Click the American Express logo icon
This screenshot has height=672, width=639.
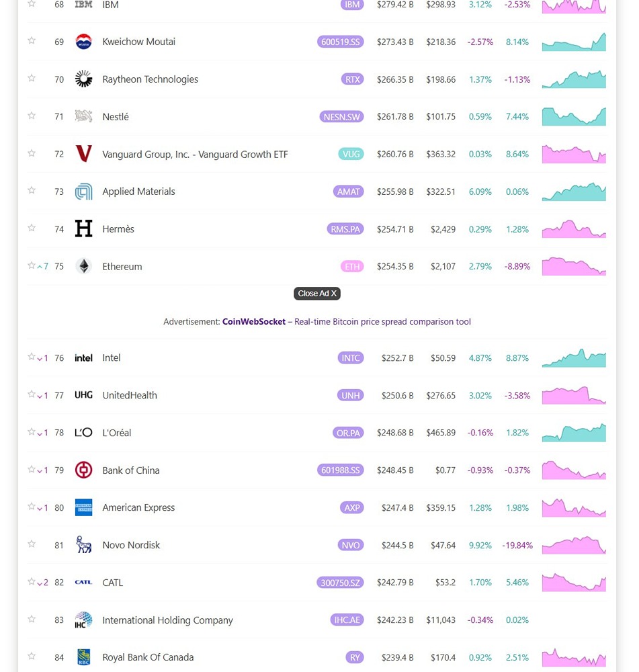83,508
